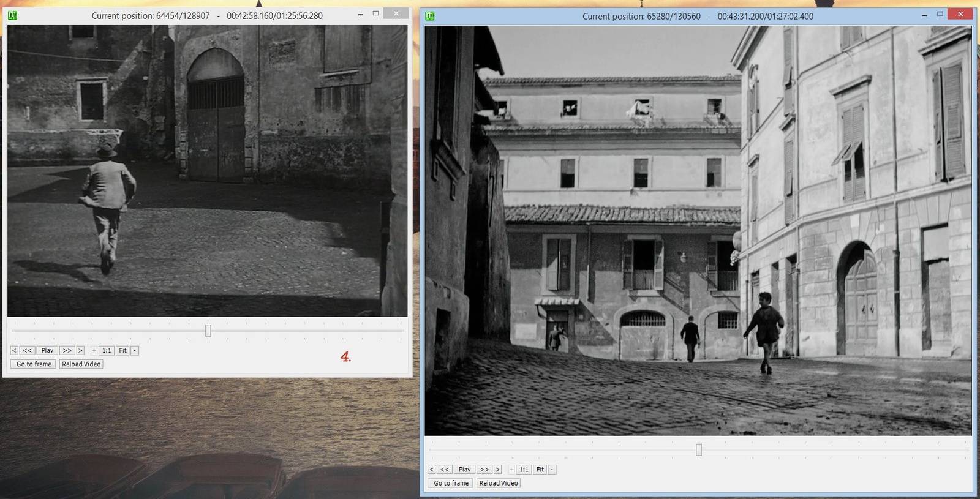Click the >> fast-forward button in right window
Image resolution: width=980 pixels, height=499 pixels.
pos(484,470)
